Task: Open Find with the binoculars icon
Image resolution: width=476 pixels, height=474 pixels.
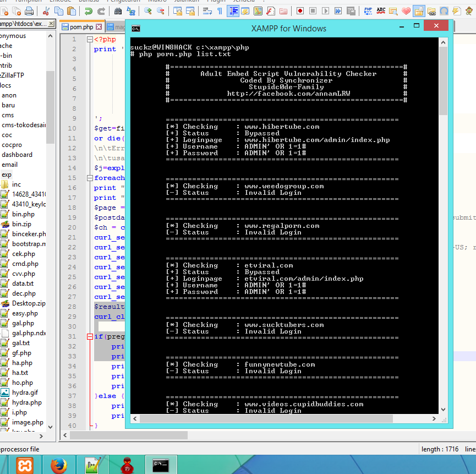Action: point(118,12)
